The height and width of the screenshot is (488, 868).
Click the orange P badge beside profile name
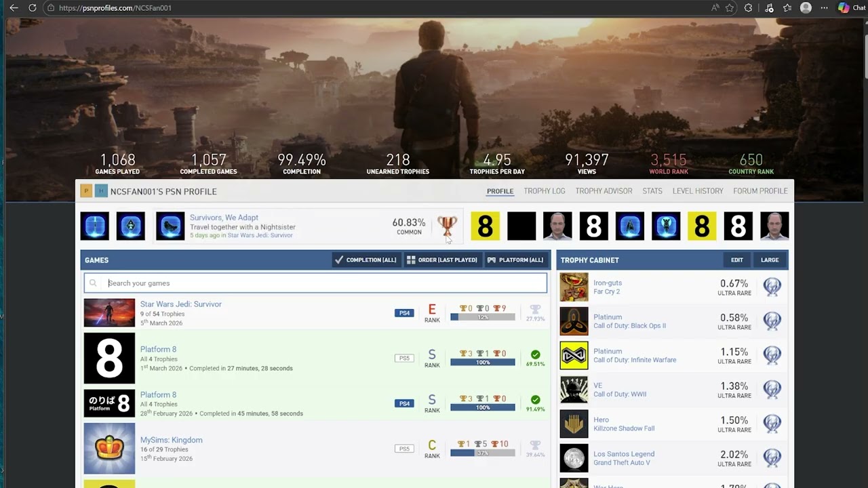click(x=86, y=191)
